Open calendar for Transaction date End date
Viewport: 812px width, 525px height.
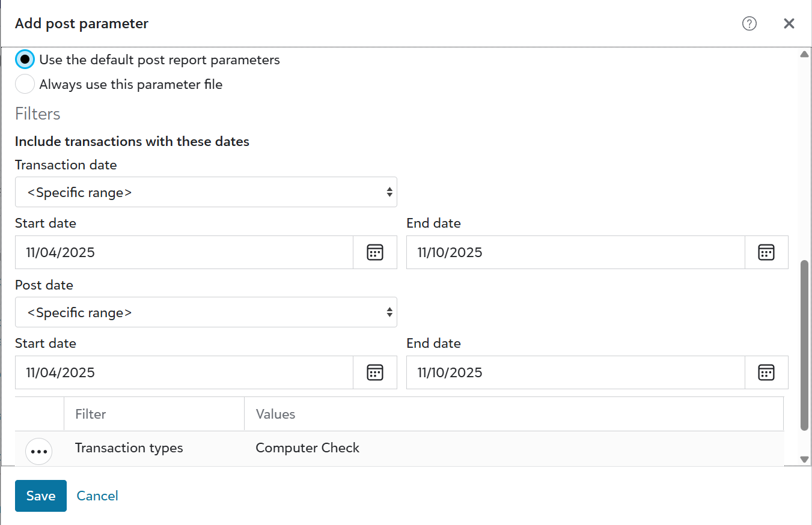766,252
